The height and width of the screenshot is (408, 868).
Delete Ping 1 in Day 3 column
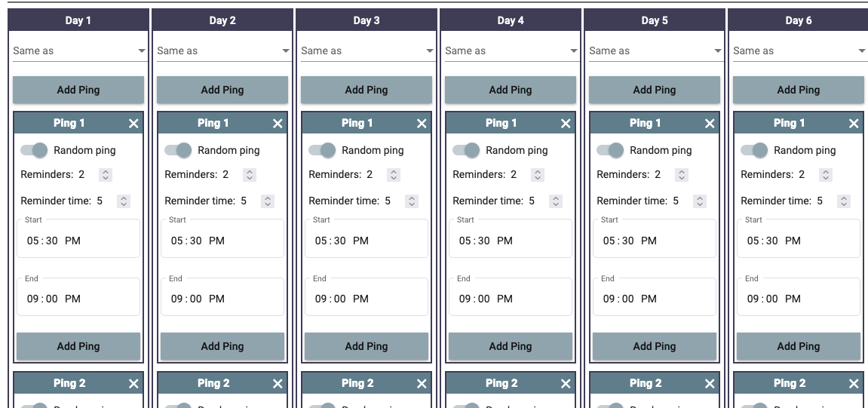[x=422, y=124]
